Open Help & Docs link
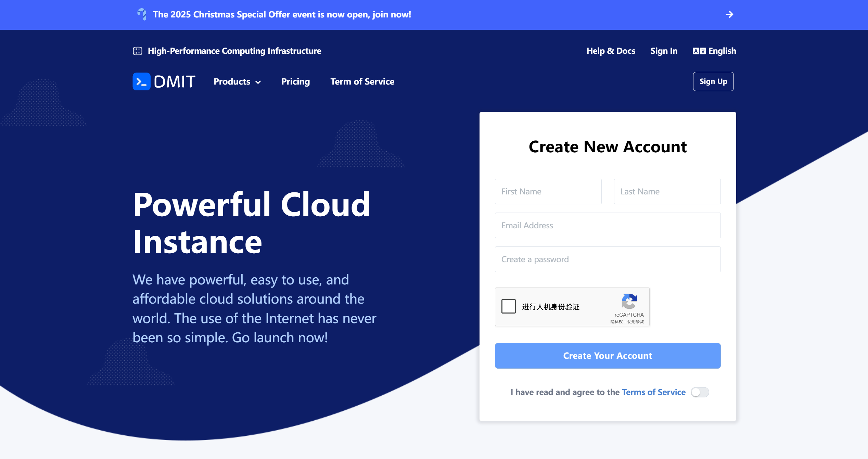Viewport: 868px width, 459px height. coord(611,51)
